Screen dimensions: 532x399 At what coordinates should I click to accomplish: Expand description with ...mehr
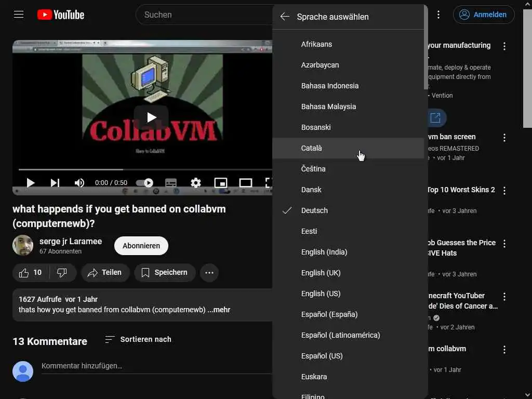point(219,310)
